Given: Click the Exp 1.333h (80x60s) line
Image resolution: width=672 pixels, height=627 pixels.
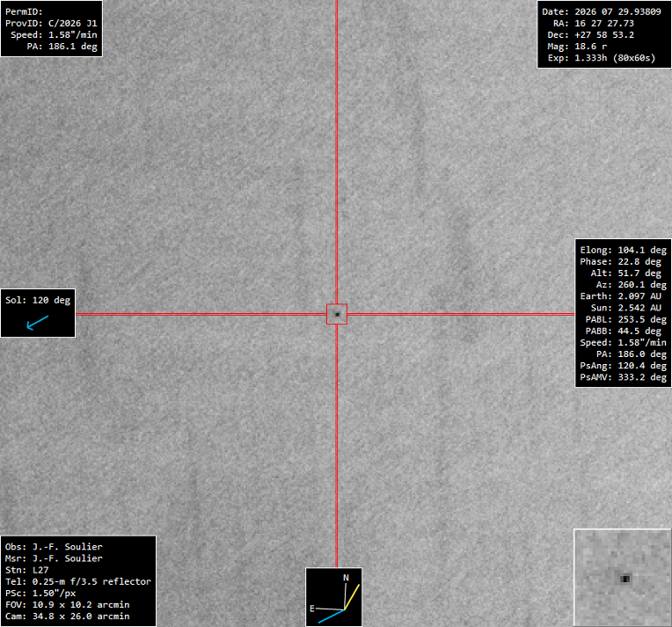Looking at the screenshot, I should (602, 58).
